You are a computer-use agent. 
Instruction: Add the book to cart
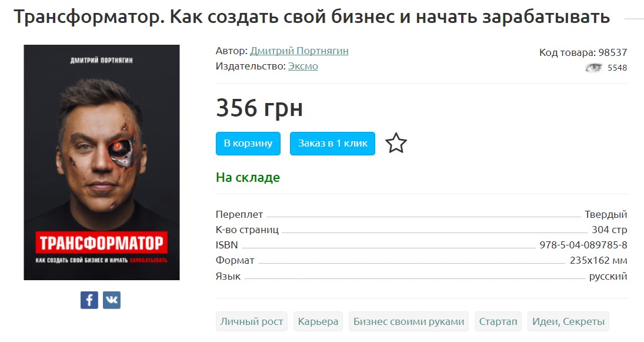pos(248,144)
